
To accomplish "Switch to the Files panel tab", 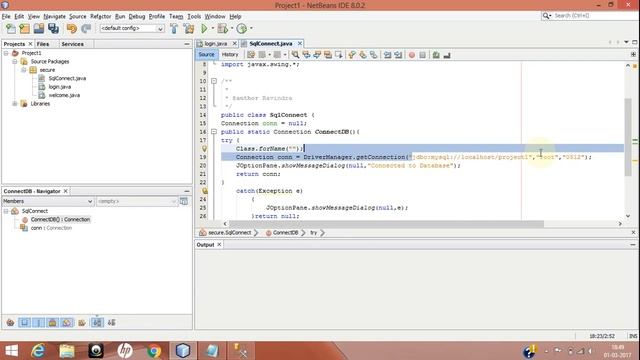I will pos(43,44).
